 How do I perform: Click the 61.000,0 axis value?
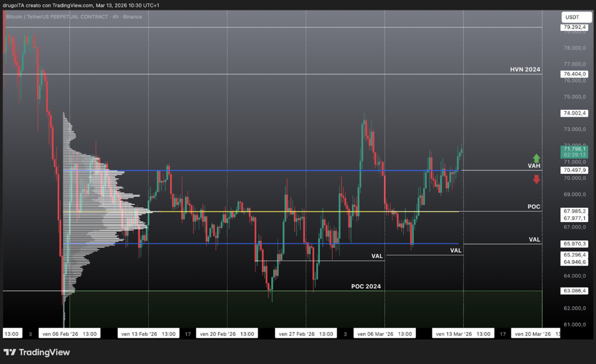(575, 325)
